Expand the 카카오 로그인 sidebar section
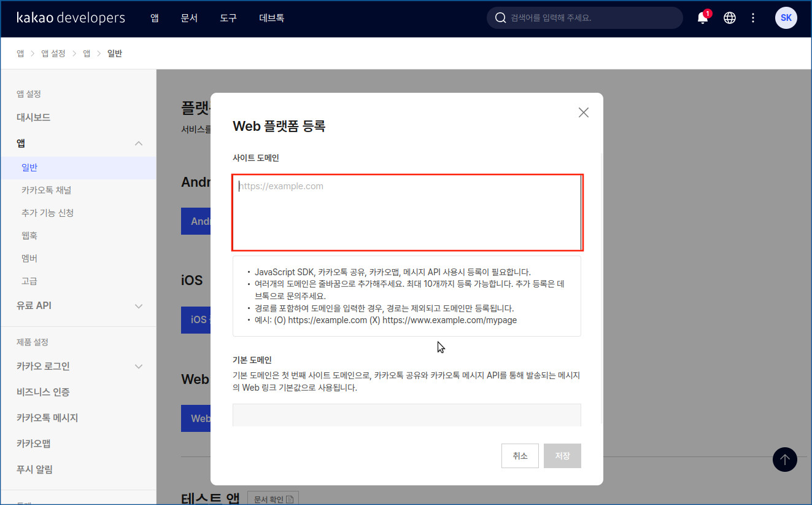Image resolution: width=812 pixels, height=505 pixels. (x=139, y=366)
